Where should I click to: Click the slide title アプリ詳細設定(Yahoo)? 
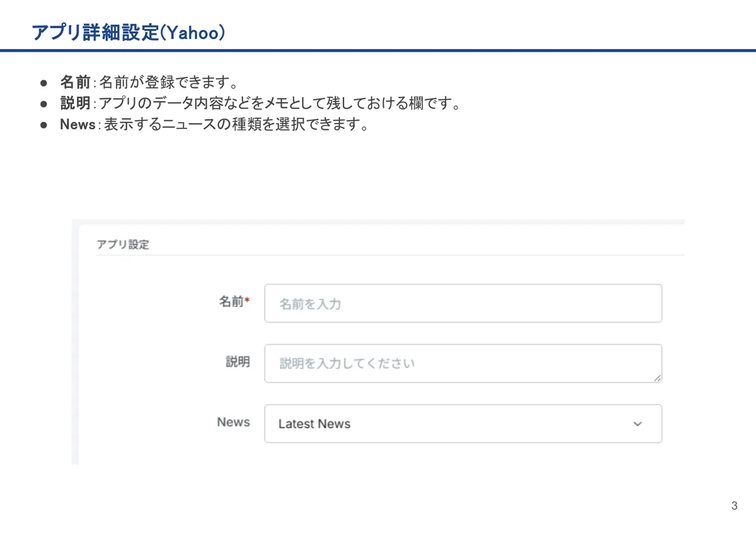[129, 33]
